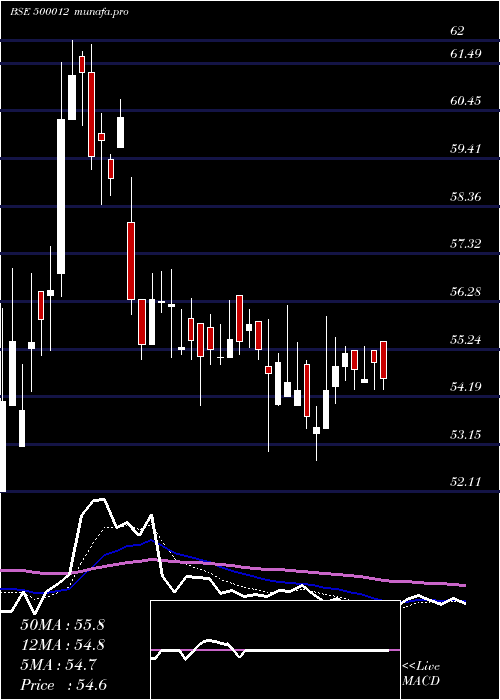Image resolution: width=500 pixels, height=700 pixels.
Task: Select the 59.41 price level label
Action: tap(466, 149)
